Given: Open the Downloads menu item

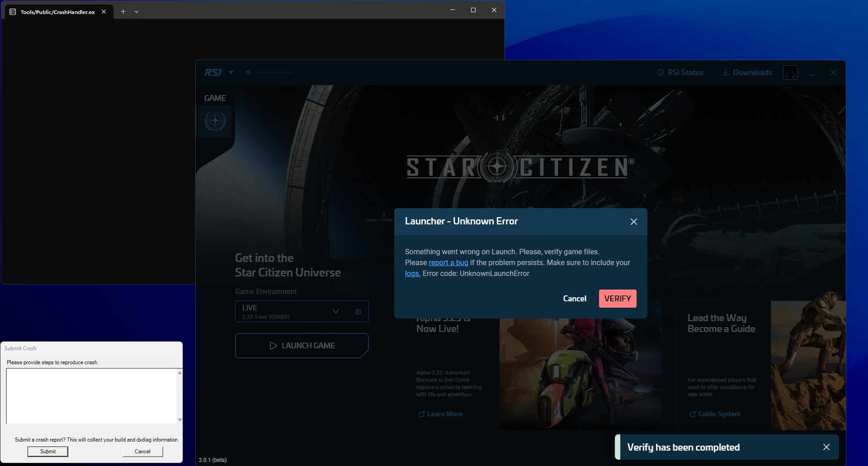Looking at the screenshot, I should (x=747, y=72).
